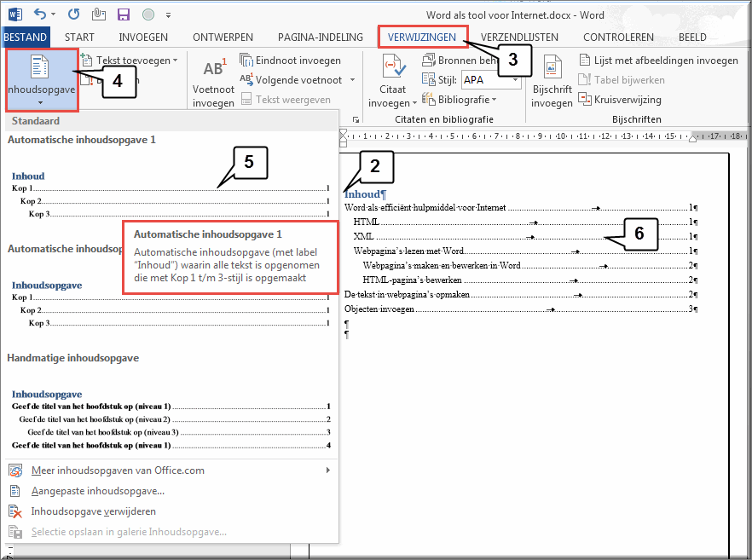
Task: Switch to the START tab
Action: [x=79, y=37]
